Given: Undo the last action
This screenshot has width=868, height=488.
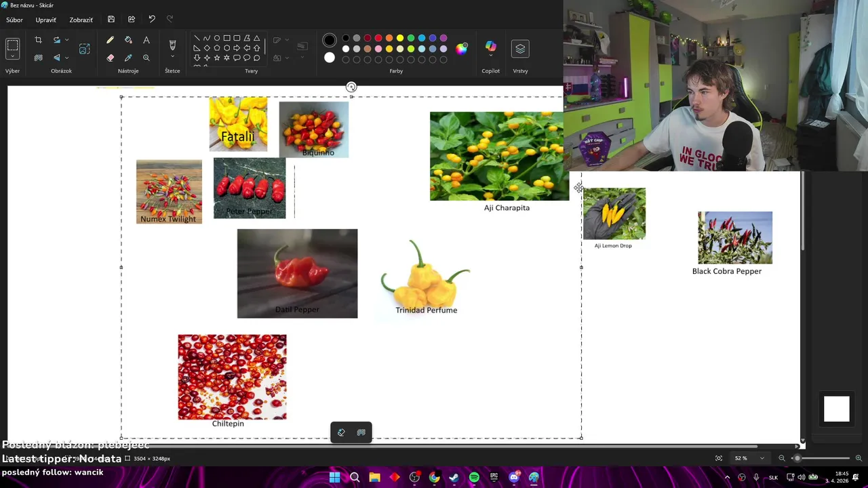Looking at the screenshot, I should pos(152,20).
